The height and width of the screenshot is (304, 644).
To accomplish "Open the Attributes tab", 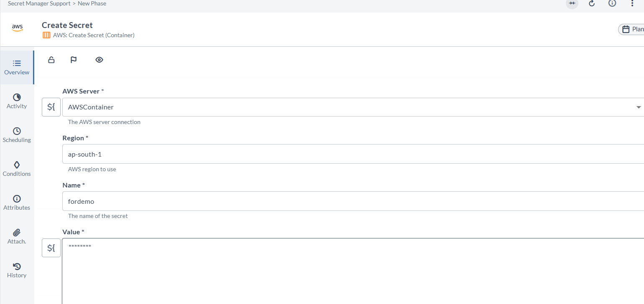I will [x=17, y=203].
